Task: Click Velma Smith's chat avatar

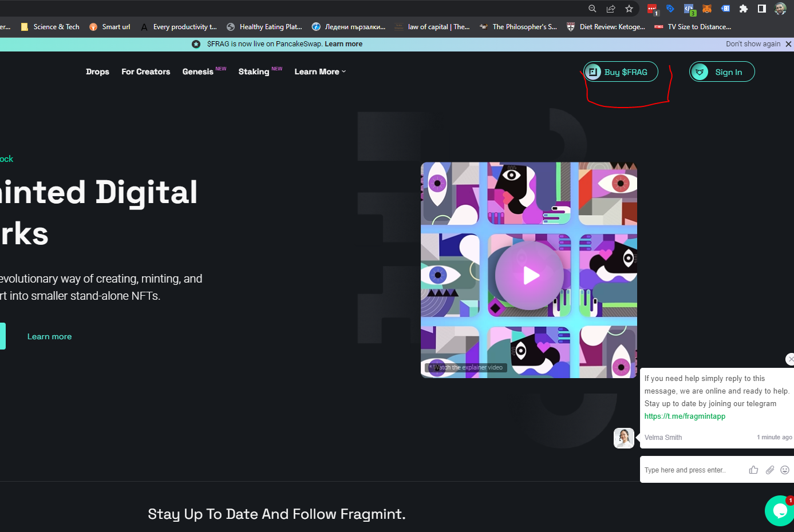Action: [624, 438]
